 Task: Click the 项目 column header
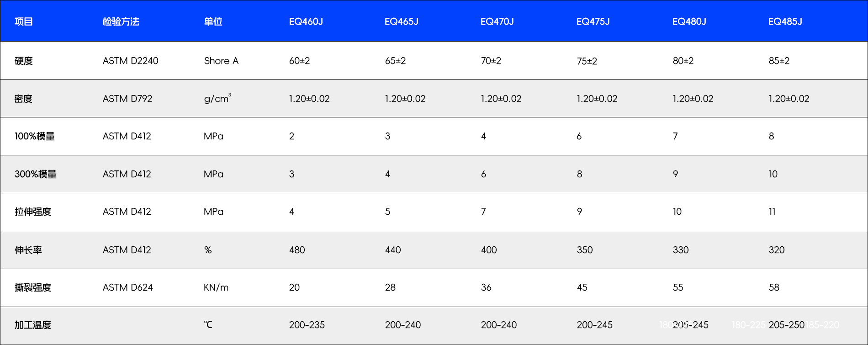(x=24, y=21)
